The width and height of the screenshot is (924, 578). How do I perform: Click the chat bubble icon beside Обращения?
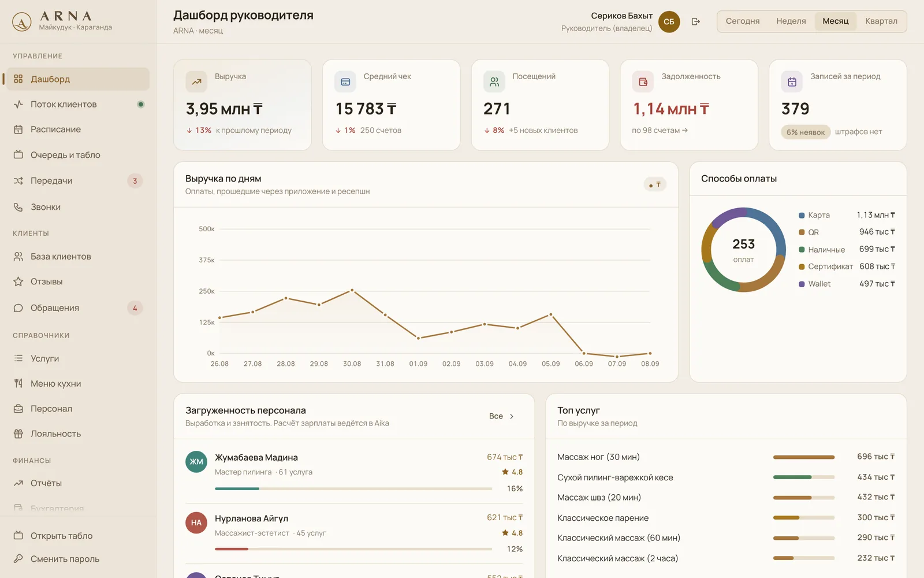pos(18,308)
